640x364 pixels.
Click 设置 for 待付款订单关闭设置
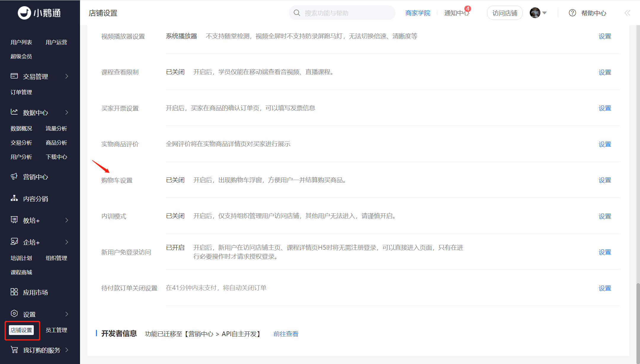click(x=605, y=288)
